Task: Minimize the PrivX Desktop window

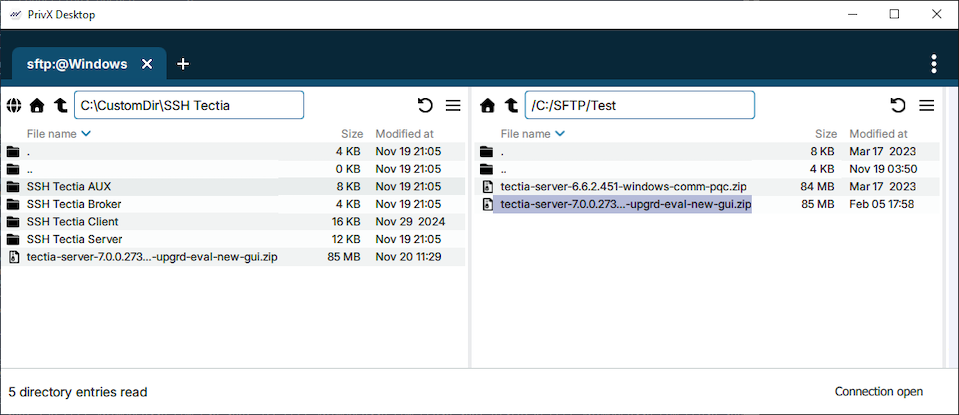Action: [852, 14]
